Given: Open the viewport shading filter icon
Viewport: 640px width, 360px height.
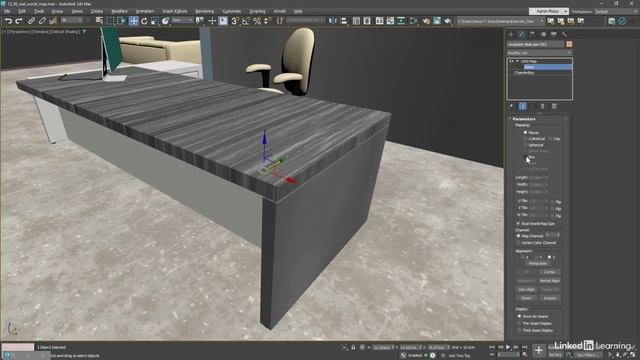Looking at the screenshot, I should 84,31.
